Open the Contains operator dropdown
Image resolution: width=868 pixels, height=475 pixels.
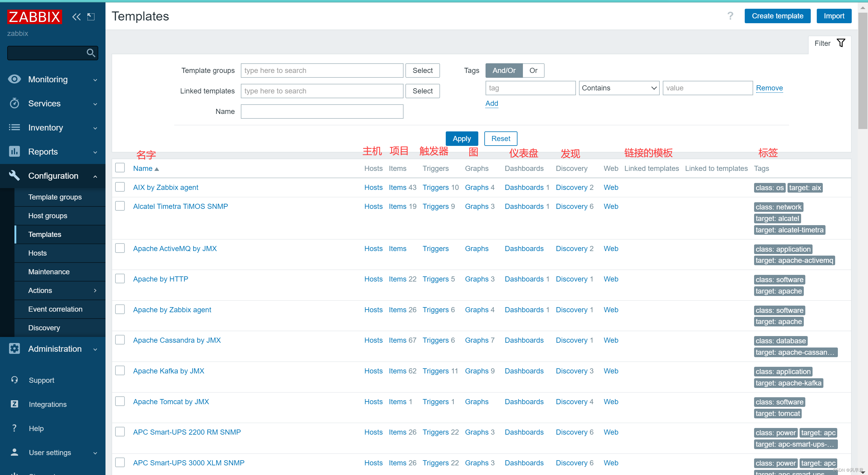click(x=619, y=88)
